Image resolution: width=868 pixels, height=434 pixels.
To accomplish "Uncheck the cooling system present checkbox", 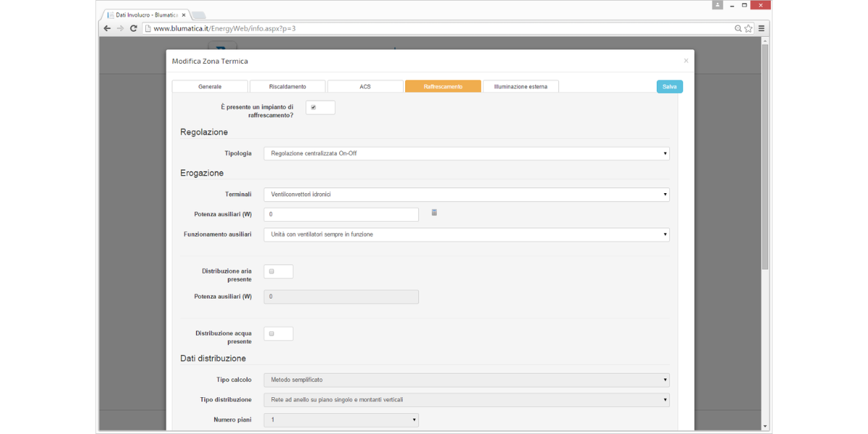I will click(x=313, y=107).
